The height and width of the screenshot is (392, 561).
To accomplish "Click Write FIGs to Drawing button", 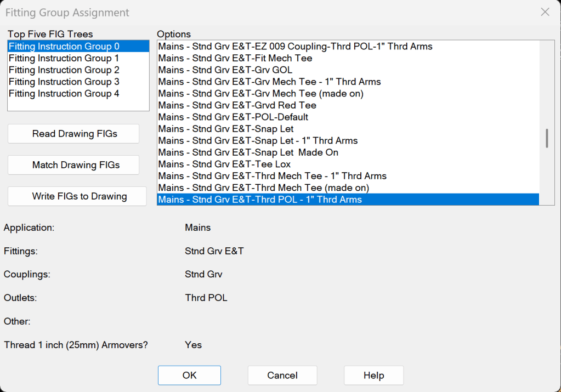I will pyautogui.click(x=77, y=196).
